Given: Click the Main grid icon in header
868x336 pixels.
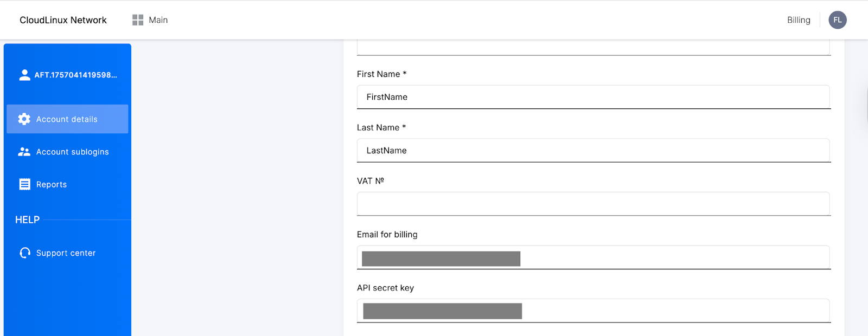Looking at the screenshot, I should pyautogui.click(x=138, y=20).
